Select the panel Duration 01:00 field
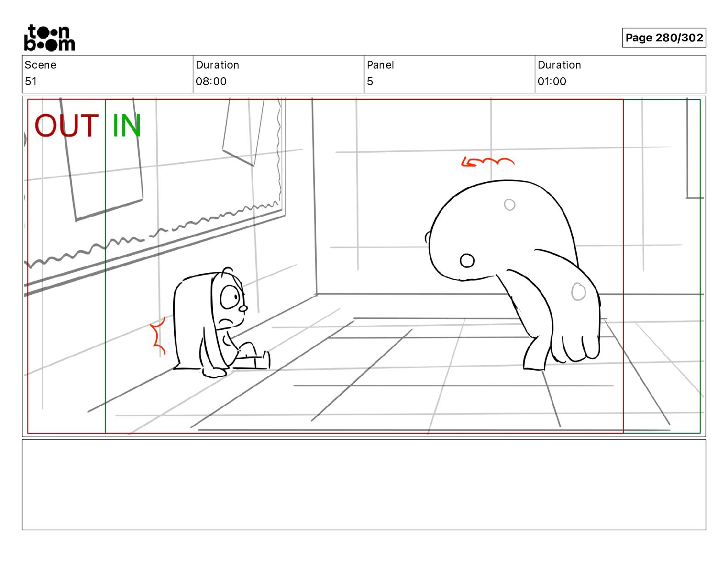 (620, 74)
